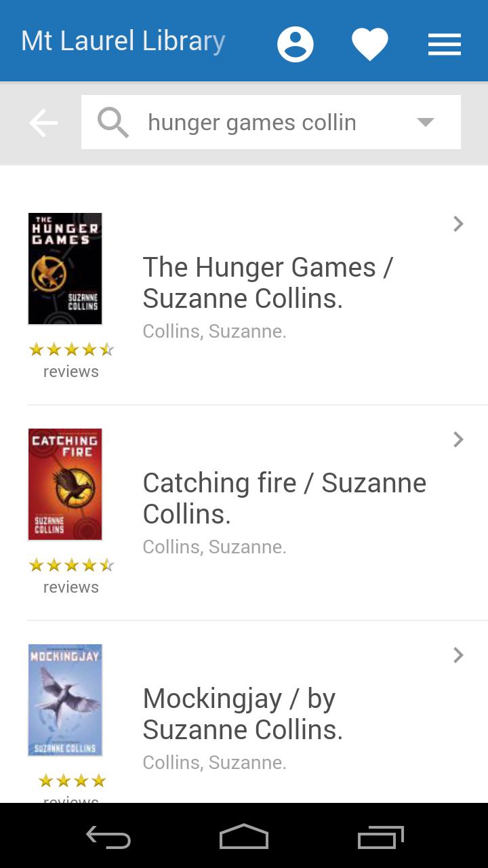
Task: Expand the search box dropdown arrow
Action: pyautogui.click(x=425, y=122)
